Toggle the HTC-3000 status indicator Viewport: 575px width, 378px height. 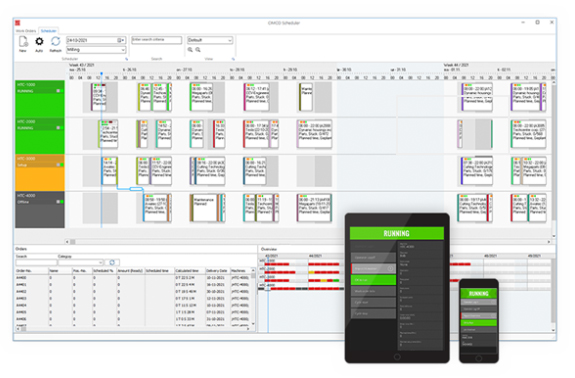[x=60, y=165]
